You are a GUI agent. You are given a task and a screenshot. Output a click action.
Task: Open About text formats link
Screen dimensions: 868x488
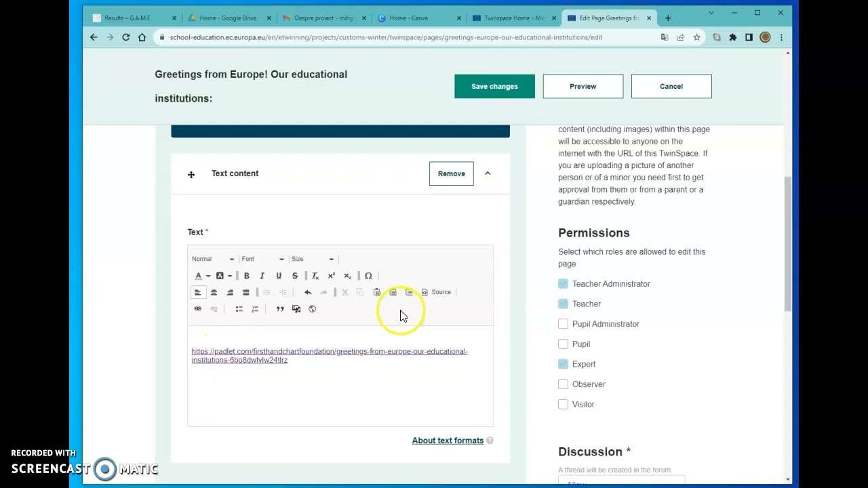(448, 441)
